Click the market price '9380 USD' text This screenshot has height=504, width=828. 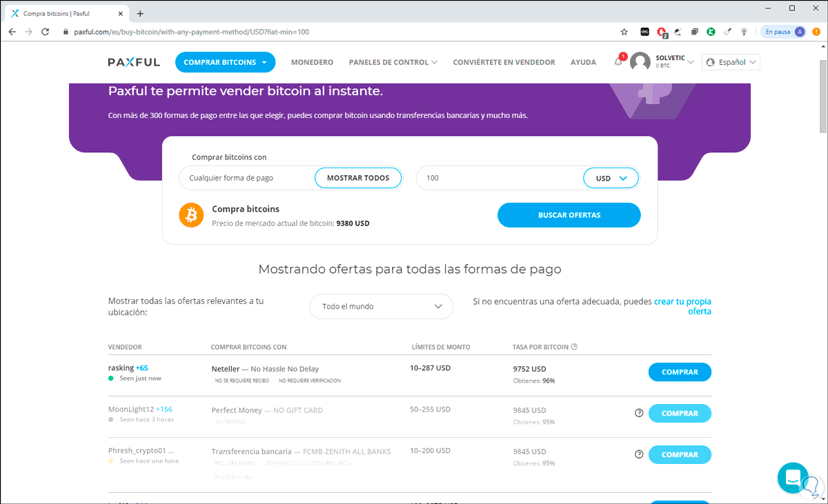353,223
